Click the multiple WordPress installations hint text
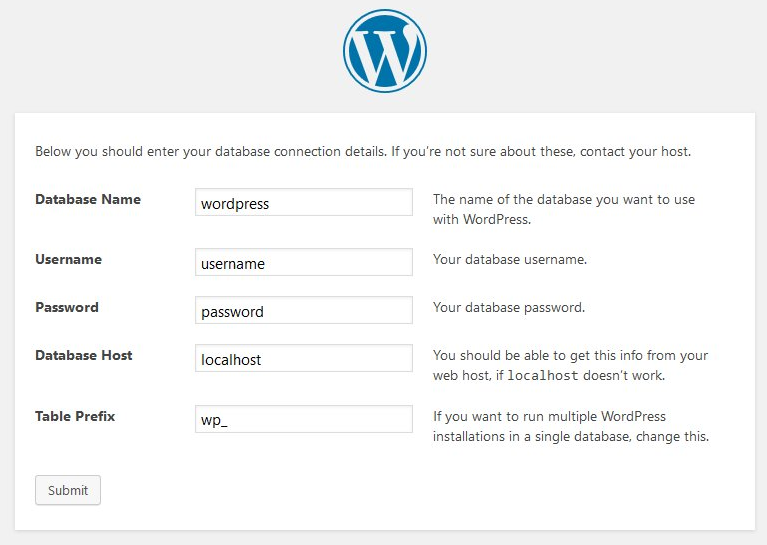 570,426
